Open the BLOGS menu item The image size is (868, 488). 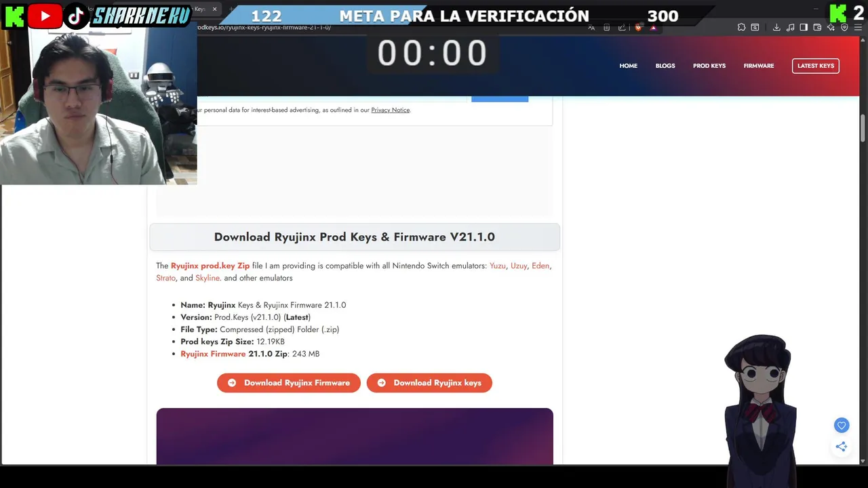[x=665, y=66]
